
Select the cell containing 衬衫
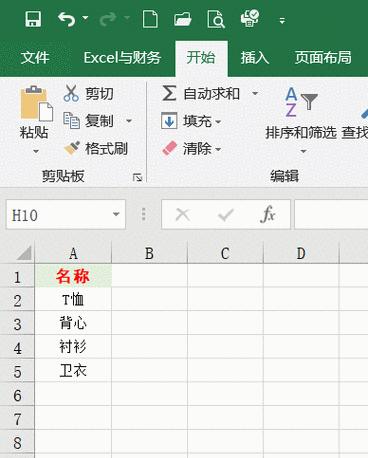(73, 347)
